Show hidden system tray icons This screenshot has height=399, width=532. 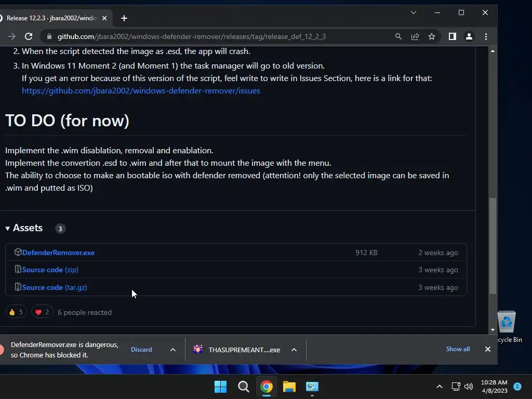pos(440,387)
